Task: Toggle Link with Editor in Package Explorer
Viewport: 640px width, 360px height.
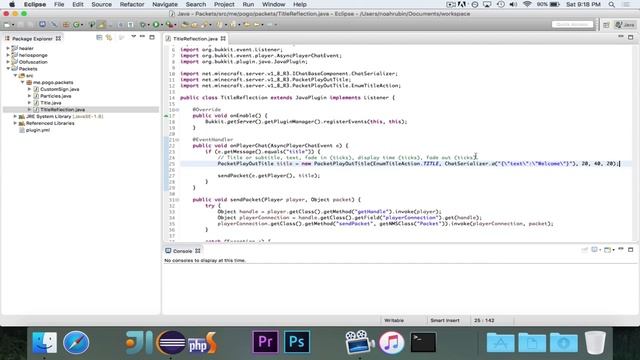Action: (x=109, y=38)
